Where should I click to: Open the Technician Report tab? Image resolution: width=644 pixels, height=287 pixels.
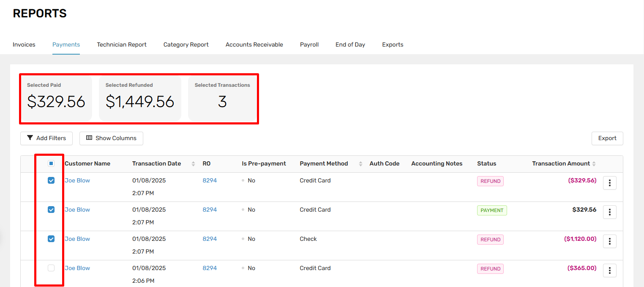(122, 44)
